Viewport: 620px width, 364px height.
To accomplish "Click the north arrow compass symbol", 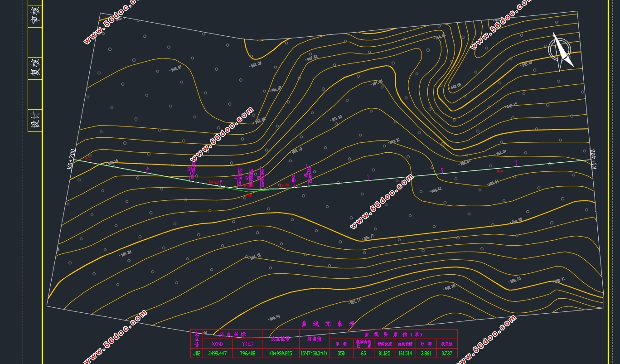I will [561, 51].
